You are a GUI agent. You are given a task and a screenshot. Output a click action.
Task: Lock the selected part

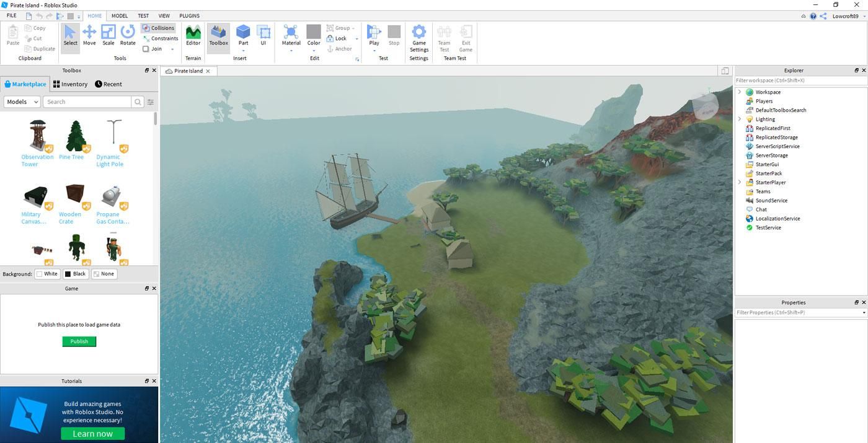pos(337,38)
